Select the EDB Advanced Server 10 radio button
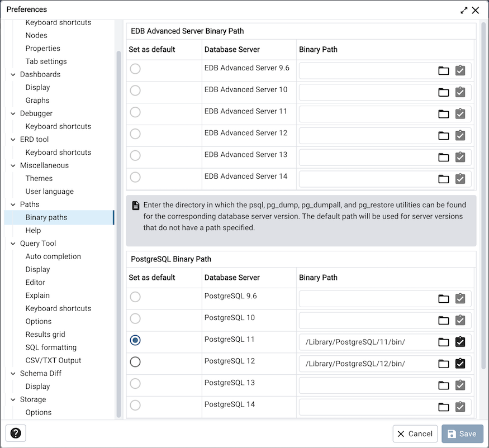The width and height of the screenshot is (489, 448). tap(135, 90)
